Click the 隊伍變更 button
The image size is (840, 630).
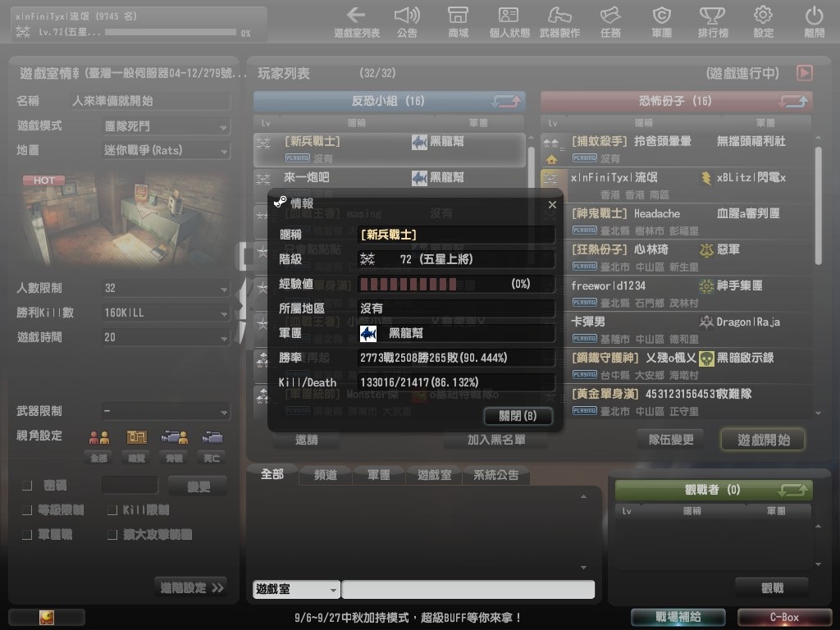point(671,440)
